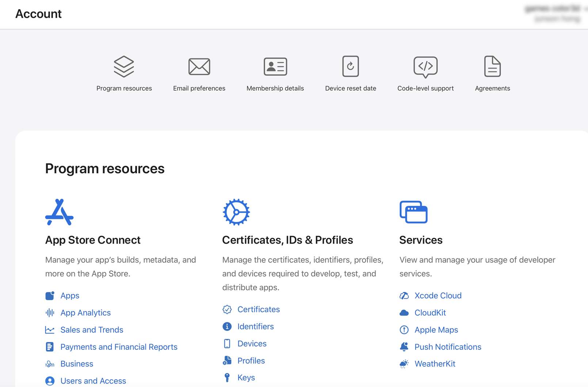Click the WeatherKit sun cloud icon
This screenshot has height=387, width=588.
(404, 364)
